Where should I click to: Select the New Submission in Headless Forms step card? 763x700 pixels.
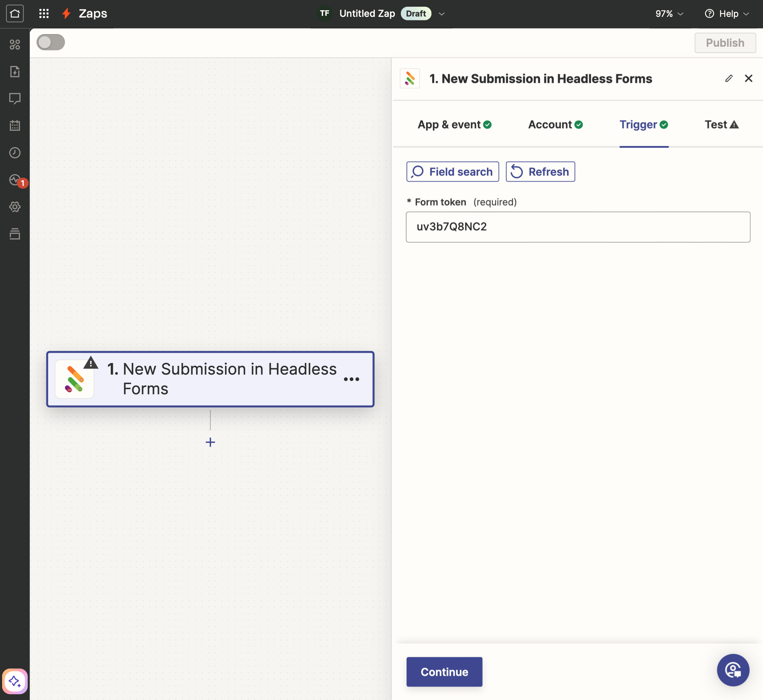210,379
